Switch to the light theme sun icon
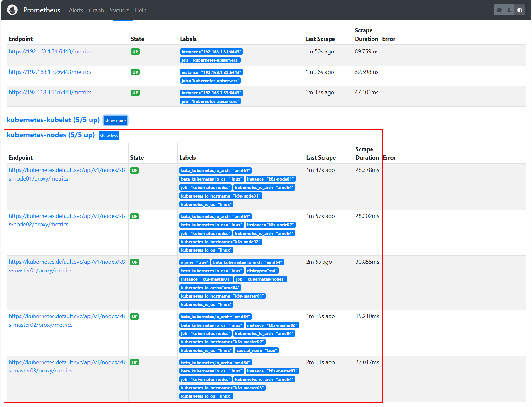Screen dimensions: 532x407 (x=499, y=10)
